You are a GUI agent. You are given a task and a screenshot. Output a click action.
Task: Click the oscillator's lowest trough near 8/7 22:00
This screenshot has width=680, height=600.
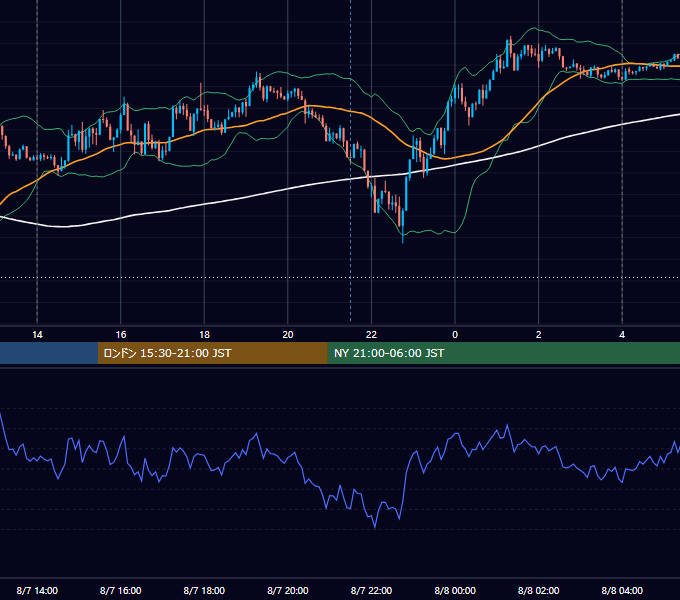(x=375, y=527)
